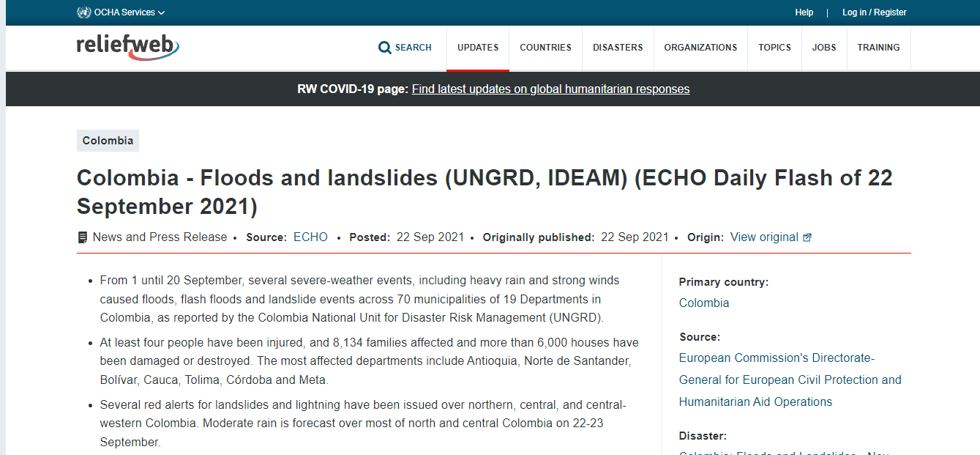This screenshot has height=455, width=980.
Task: Open Colombia under Primary country
Action: [x=704, y=303]
